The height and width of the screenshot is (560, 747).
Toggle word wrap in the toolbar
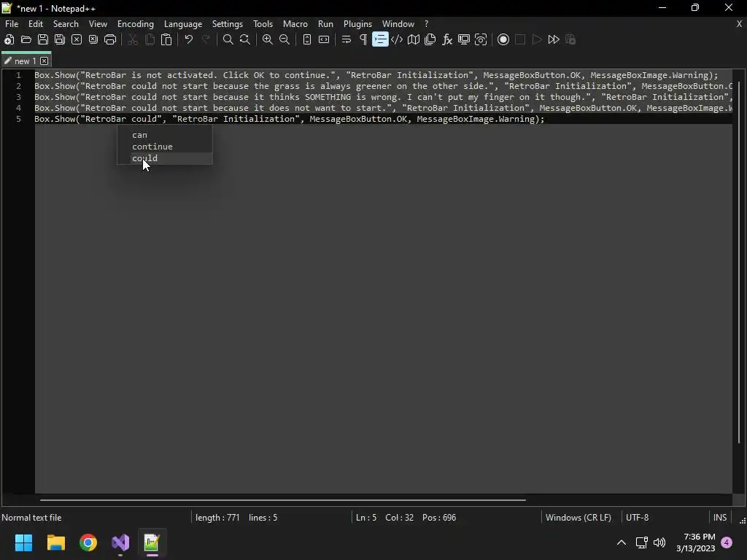(x=347, y=39)
